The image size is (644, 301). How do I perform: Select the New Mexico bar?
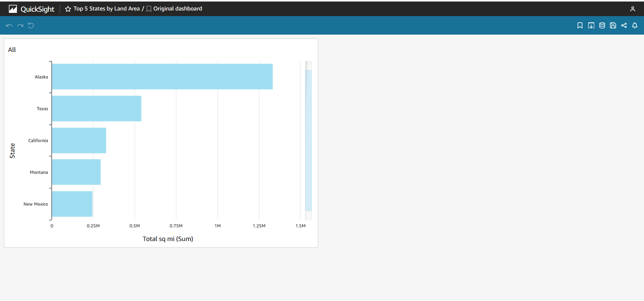click(72, 204)
